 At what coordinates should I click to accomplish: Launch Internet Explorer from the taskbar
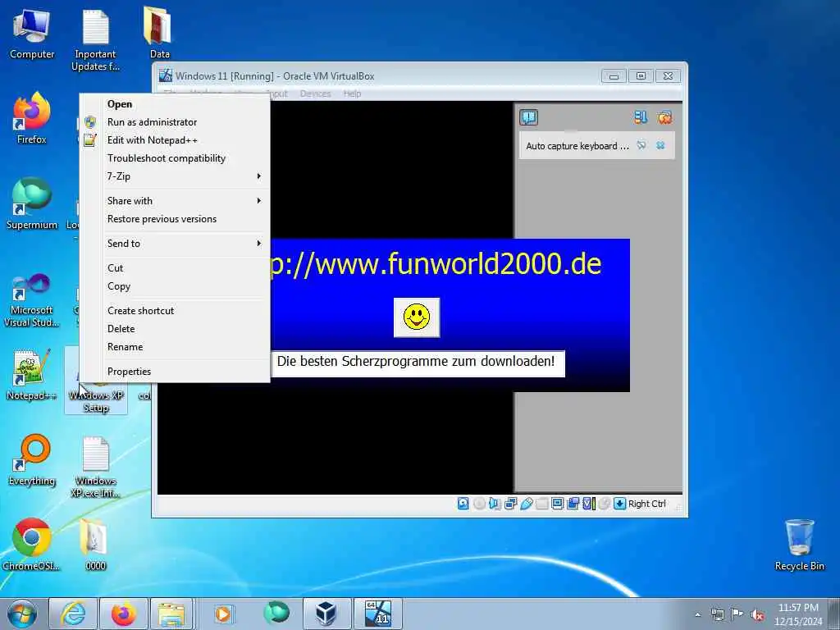[x=73, y=614]
